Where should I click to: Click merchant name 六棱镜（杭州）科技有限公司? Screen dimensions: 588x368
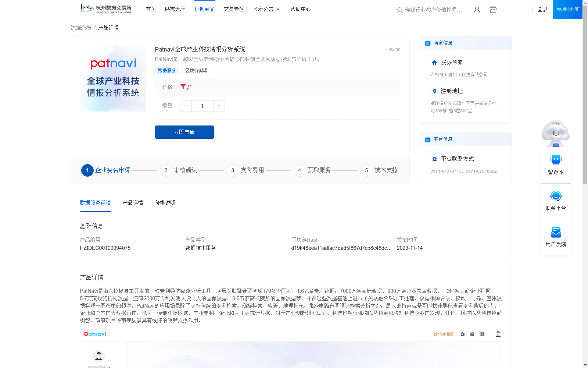[459, 75]
